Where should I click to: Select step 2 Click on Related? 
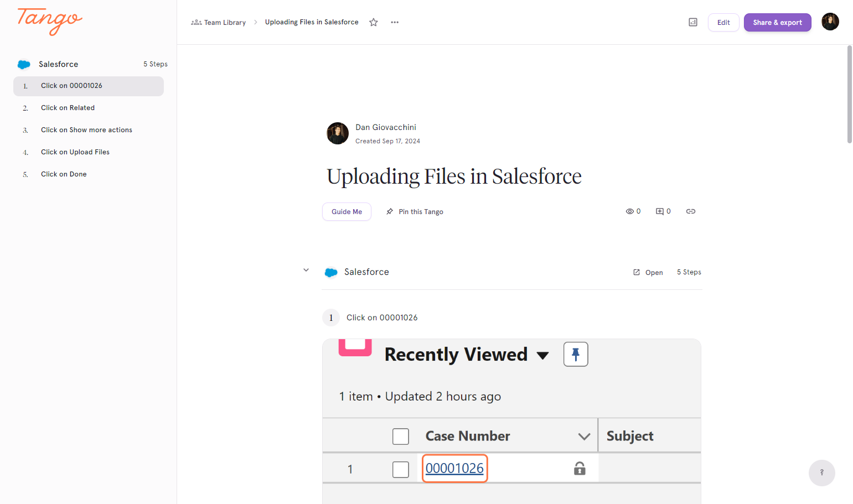click(x=89, y=108)
